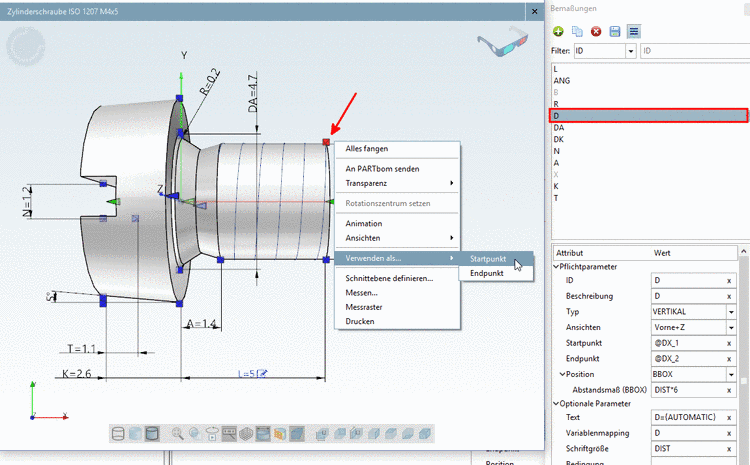Choose Animation from context menu

point(397,223)
